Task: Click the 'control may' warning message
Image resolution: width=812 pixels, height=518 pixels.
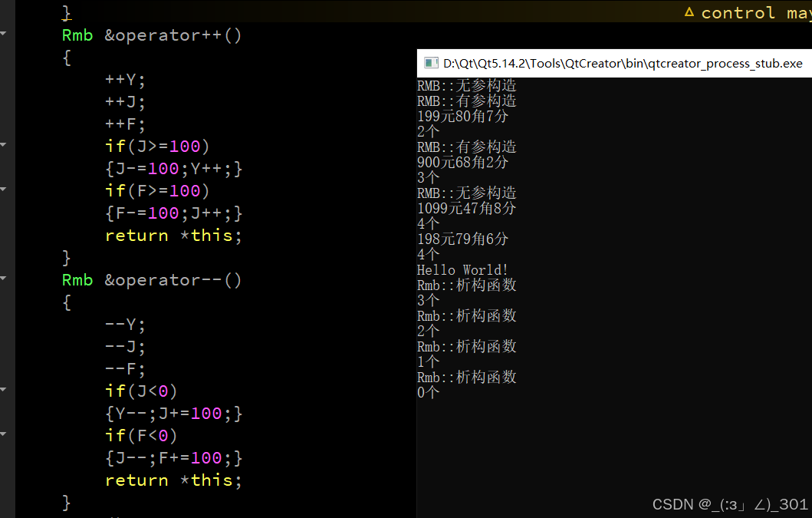Action: 756,12
